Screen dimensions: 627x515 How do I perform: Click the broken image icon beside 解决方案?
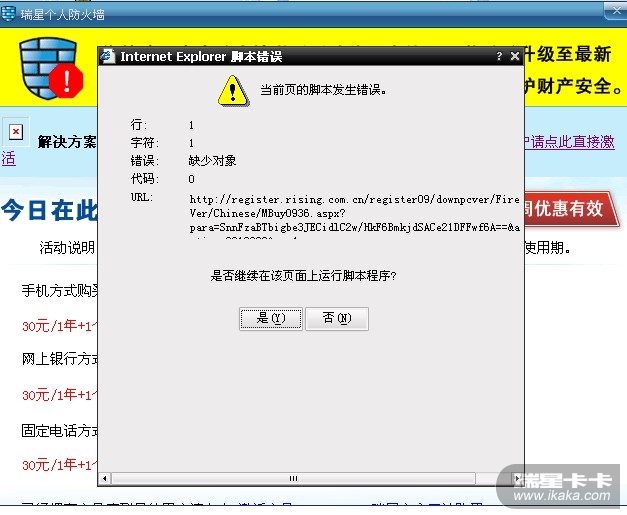[16, 132]
